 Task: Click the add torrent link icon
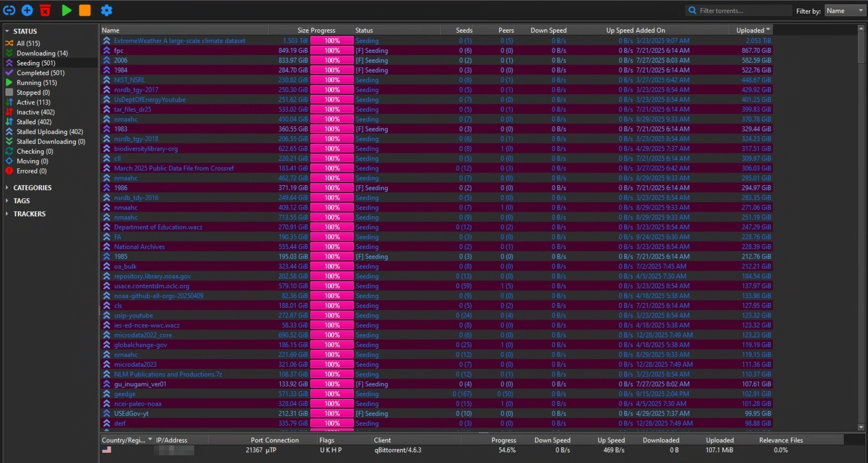pyautogui.click(x=9, y=10)
